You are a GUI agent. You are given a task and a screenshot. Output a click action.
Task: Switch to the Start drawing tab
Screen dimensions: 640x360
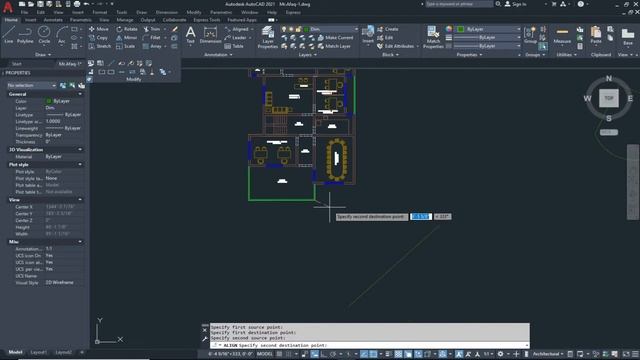point(17,64)
